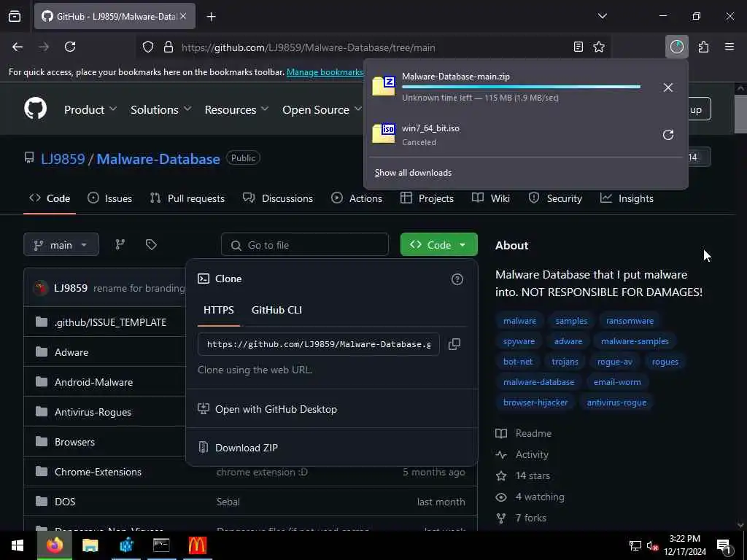Switch to the Pull requests tab
Image resolution: width=747 pixels, height=560 pixels.
(187, 198)
